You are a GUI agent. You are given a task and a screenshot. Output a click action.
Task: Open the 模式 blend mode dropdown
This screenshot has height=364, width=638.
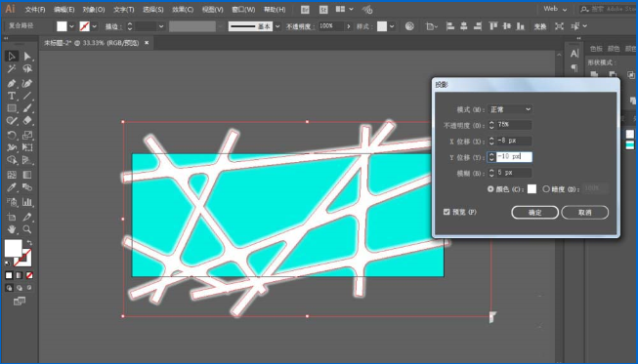click(510, 109)
